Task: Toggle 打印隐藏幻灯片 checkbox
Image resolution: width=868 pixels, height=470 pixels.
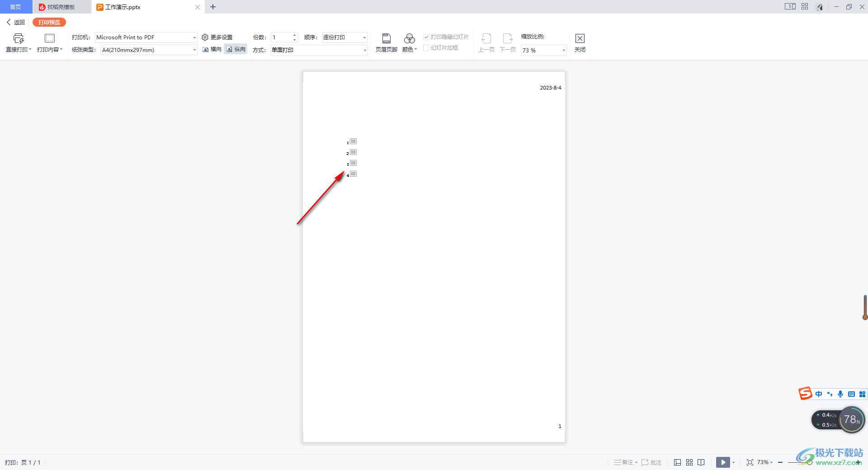Action: [x=426, y=37]
